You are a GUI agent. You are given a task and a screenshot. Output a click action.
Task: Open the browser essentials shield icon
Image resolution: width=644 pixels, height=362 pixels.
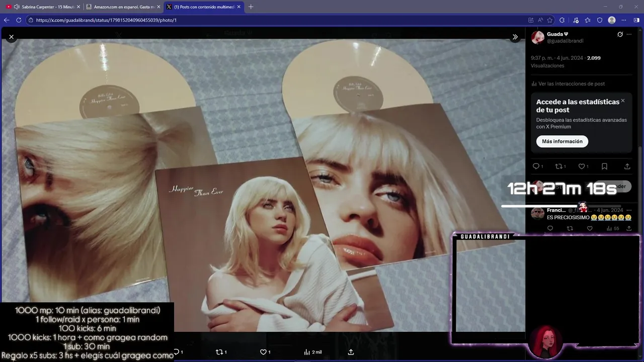[600, 20]
